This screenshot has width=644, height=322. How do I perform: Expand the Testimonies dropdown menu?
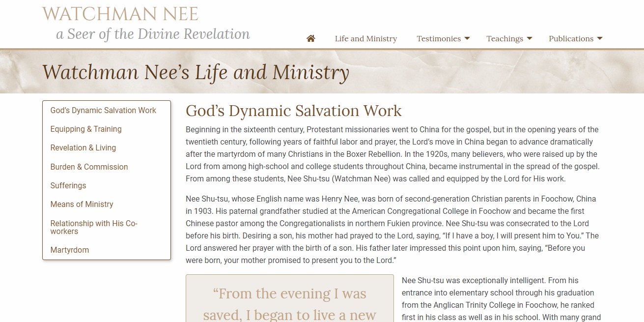coord(439,38)
